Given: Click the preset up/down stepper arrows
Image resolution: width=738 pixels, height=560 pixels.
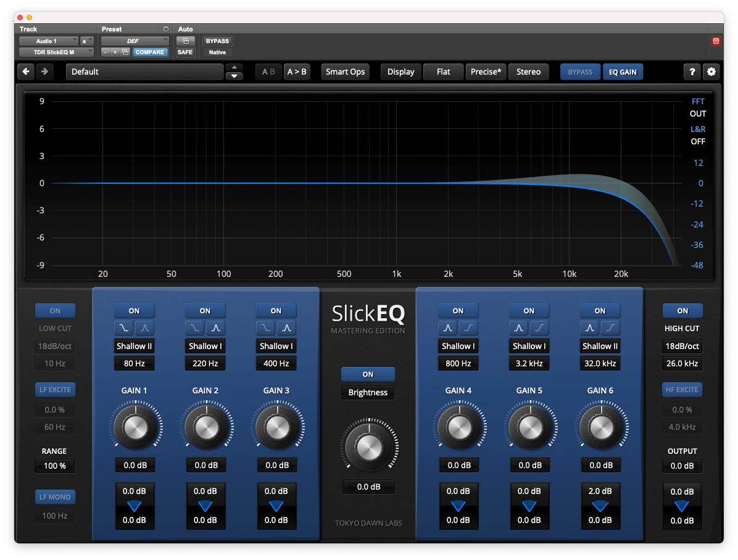Looking at the screenshot, I should (234, 72).
